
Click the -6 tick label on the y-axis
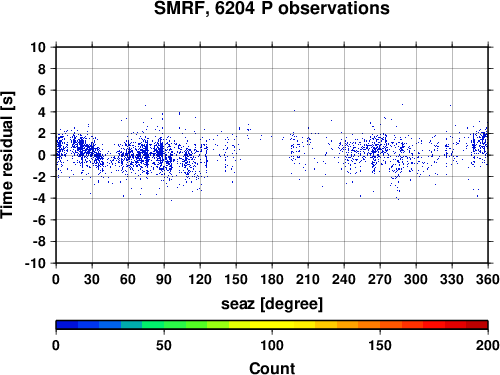(x=39, y=220)
